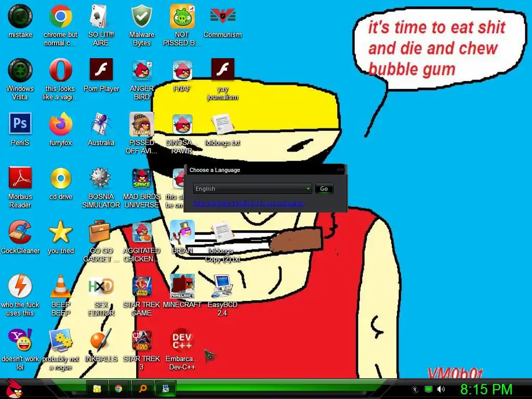This screenshot has width=532, height=399.
Task: Open the 'FNAF' Angry Birds icon
Action: point(182,70)
